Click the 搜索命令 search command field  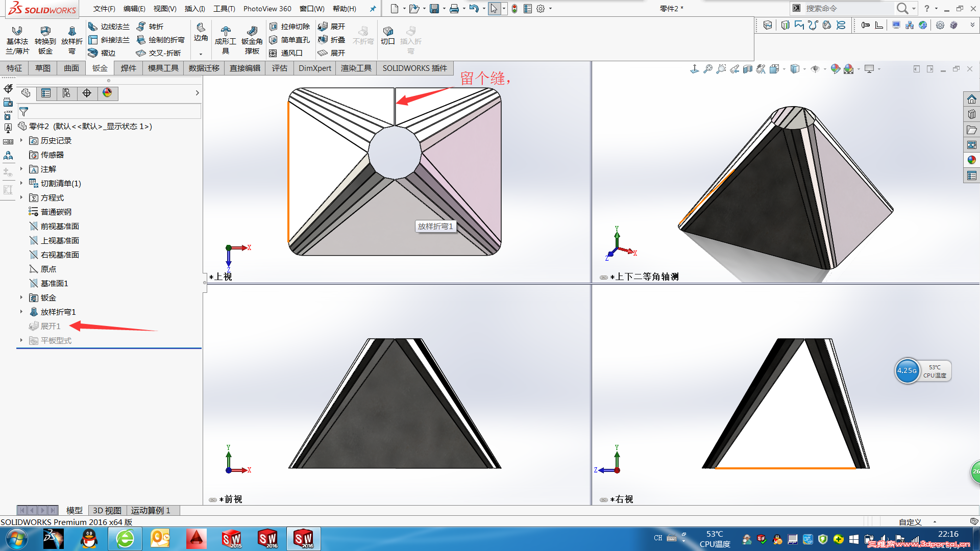click(842, 8)
